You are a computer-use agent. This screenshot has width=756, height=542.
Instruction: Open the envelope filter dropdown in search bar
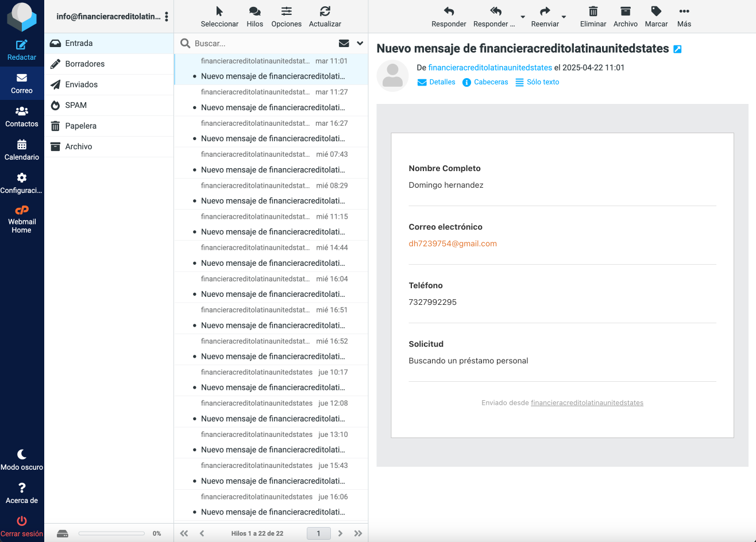[344, 43]
